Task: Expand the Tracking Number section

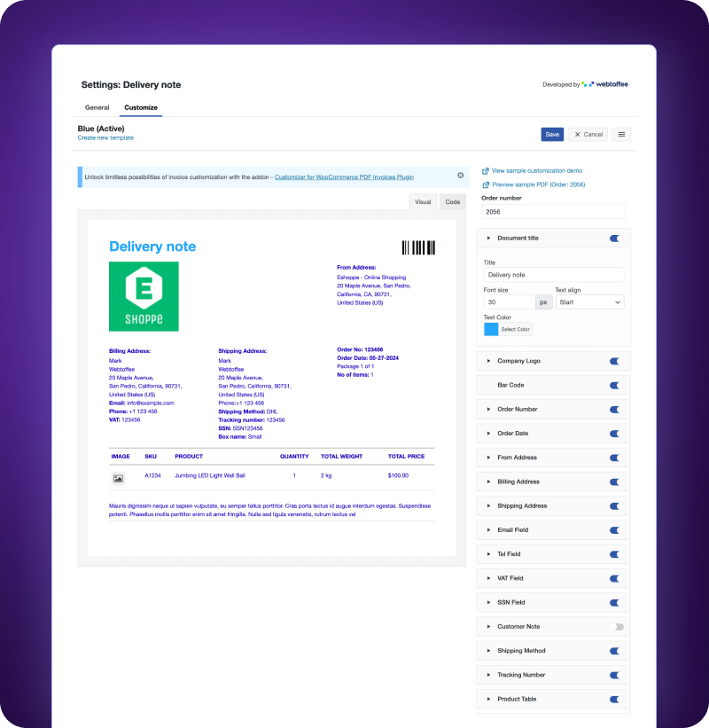Action: [x=488, y=675]
